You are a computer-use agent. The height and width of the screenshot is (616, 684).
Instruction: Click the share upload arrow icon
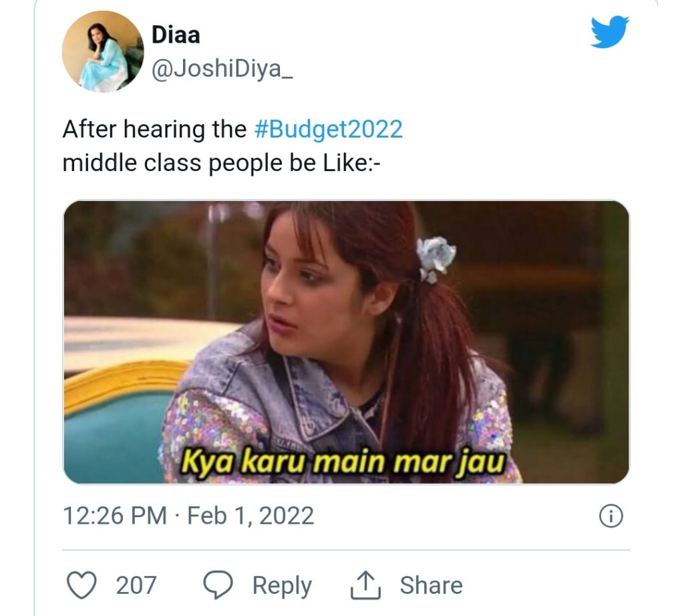click(365, 585)
